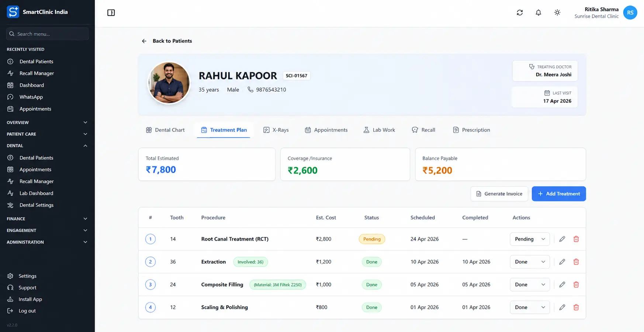Click the Add Treatment button
Screen dimensions: 644x332
point(559,194)
